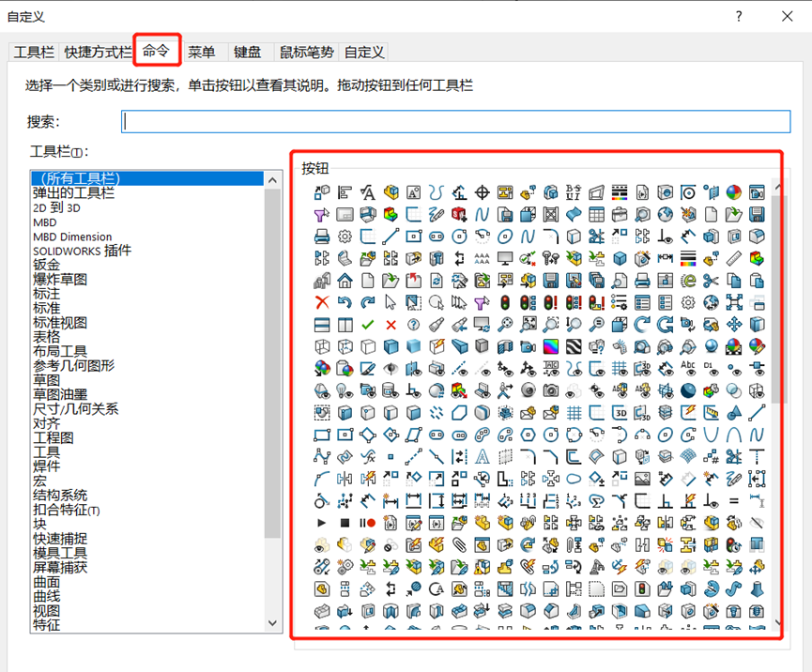The image size is (812, 672).
Task: Click the black Play macro triangle icon
Action: (x=322, y=523)
